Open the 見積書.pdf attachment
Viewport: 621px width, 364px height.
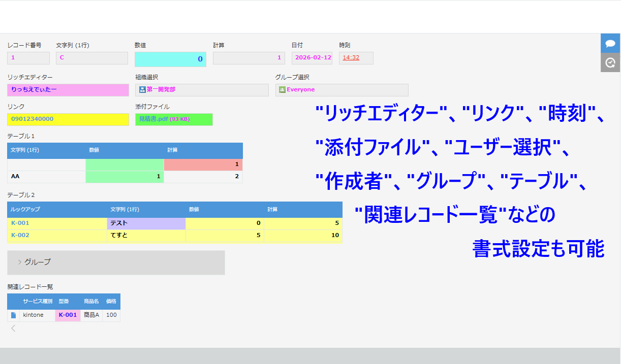pos(153,119)
